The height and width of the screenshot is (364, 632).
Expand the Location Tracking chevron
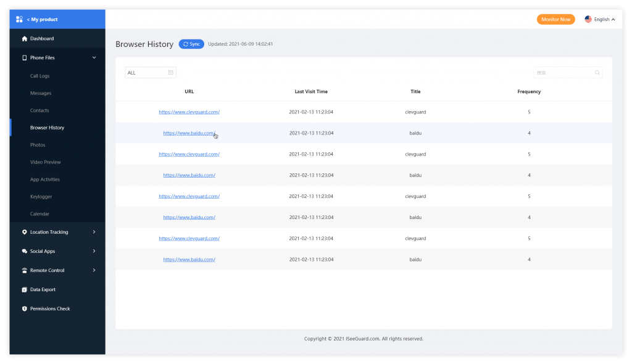point(94,232)
